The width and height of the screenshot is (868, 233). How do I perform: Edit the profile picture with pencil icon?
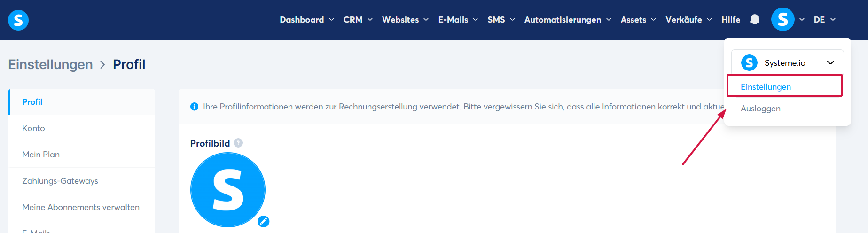coord(264,221)
